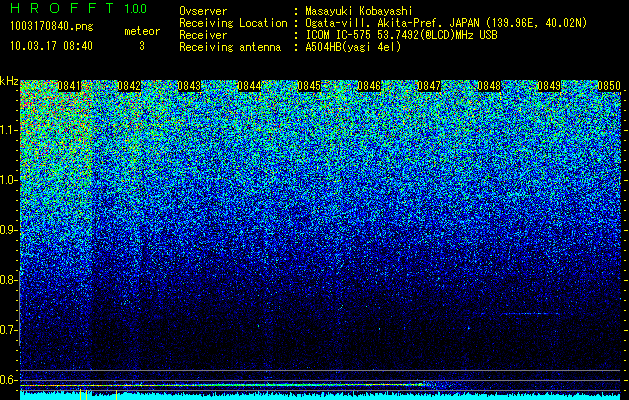This screenshot has width=629, height=400.
Task: Click the Receiving antenna label
Action: click(230, 47)
